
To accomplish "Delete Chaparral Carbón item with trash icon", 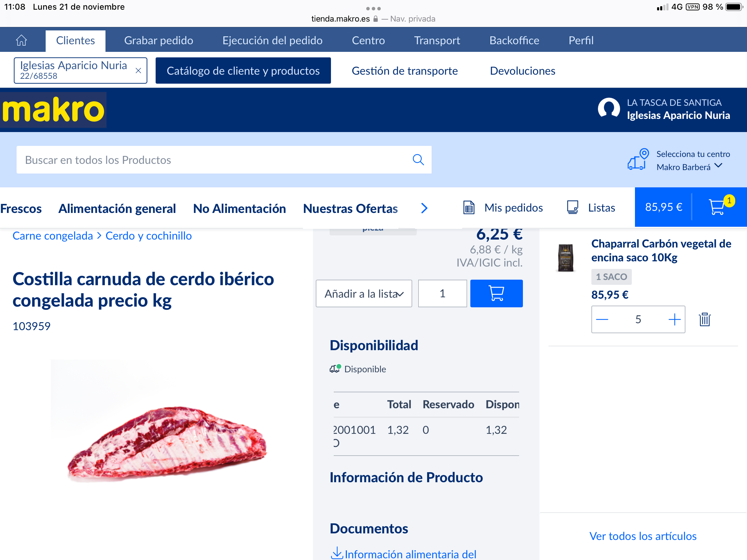I will tap(704, 319).
